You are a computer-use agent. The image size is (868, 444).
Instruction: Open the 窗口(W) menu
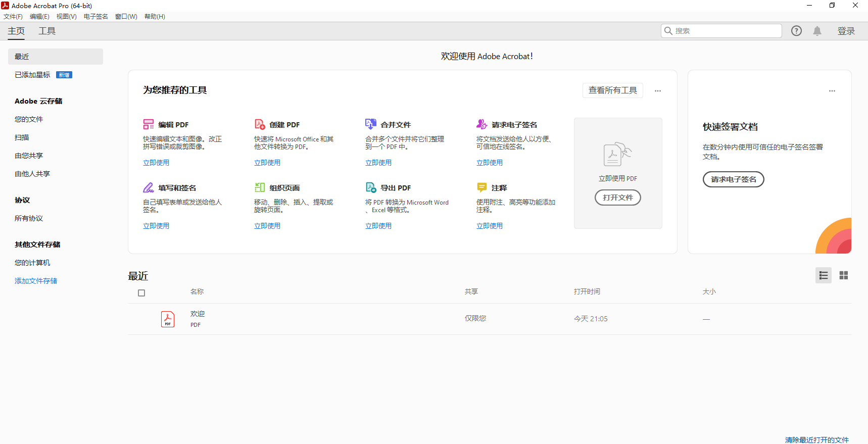(x=126, y=17)
